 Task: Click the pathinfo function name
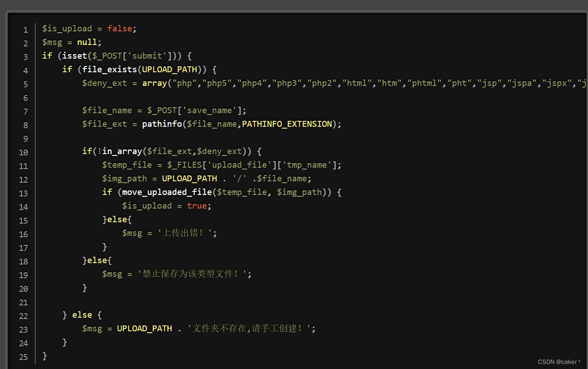point(162,124)
